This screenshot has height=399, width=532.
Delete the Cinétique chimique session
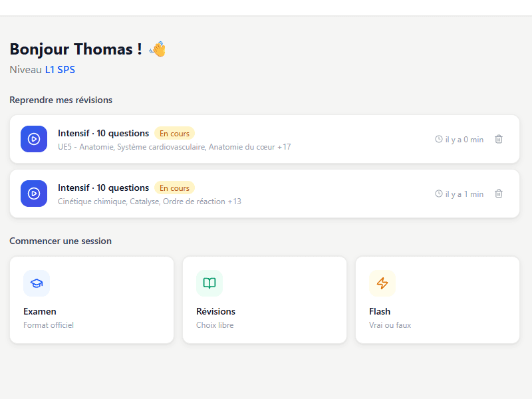[498, 194]
